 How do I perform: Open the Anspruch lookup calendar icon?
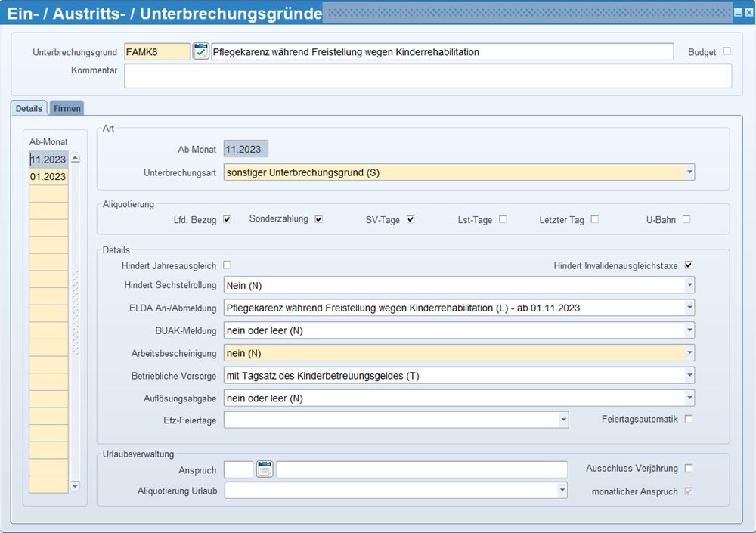click(265, 469)
